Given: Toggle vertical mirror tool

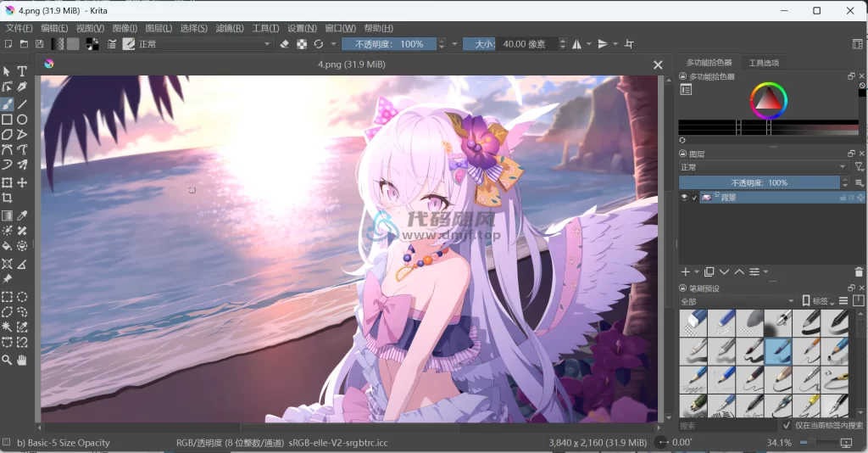Looking at the screenshot, I should tap(603, 44).
